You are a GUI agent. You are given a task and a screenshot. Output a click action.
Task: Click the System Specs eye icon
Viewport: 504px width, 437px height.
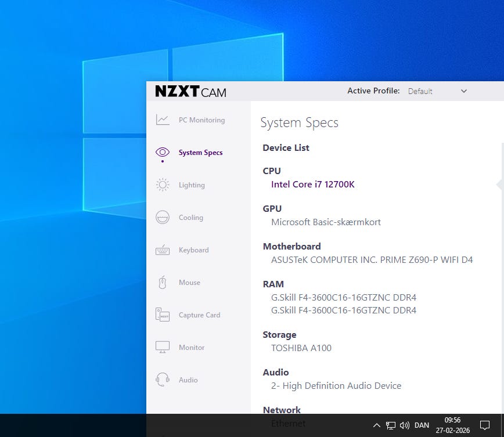coord(162,153)
